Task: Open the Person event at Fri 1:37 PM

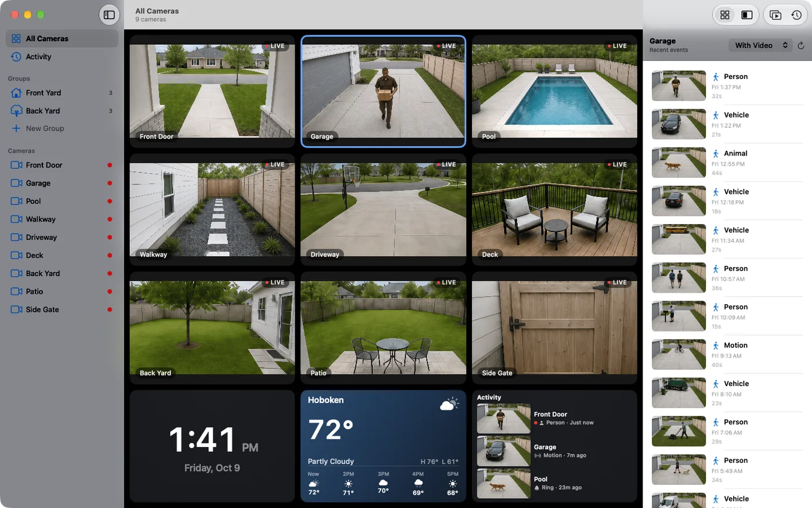Action: click(727, 86)
